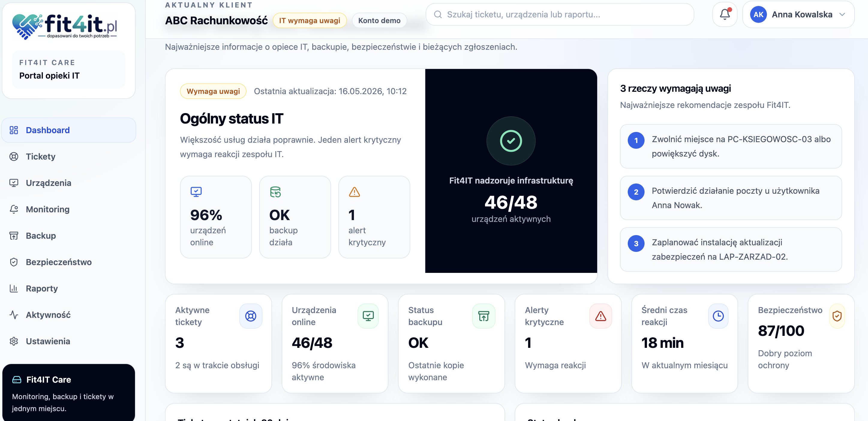Image resolution: width=868 pixels, height=421 pixels.
Task: Click the Średni czas reakcji clock icon
Action: pyautogui.click(x=718, y=316)
